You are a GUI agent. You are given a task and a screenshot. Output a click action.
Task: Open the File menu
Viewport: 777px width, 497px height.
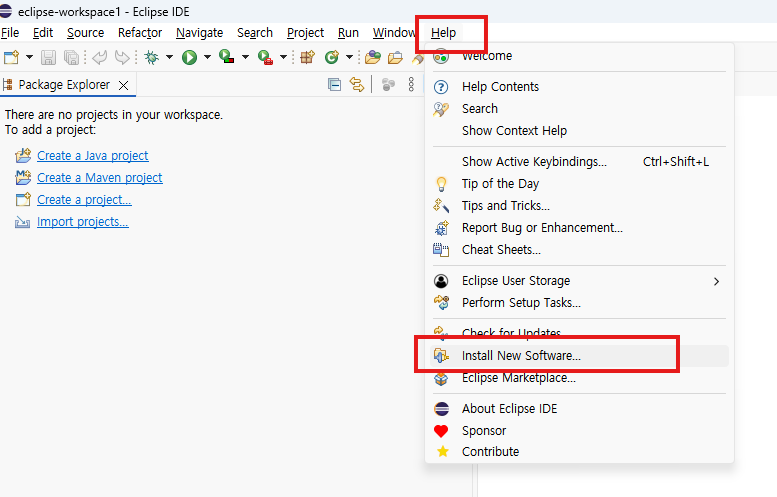pos(10,33)
